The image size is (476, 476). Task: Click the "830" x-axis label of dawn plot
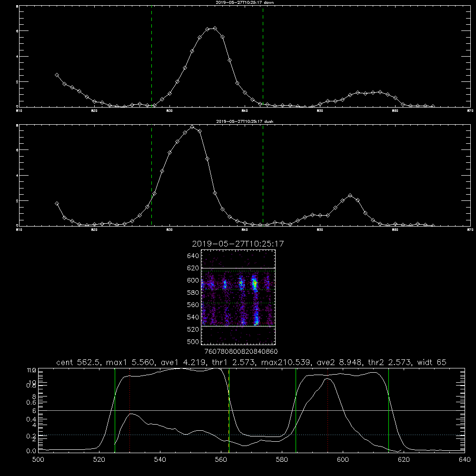click(x=169, y=111)
